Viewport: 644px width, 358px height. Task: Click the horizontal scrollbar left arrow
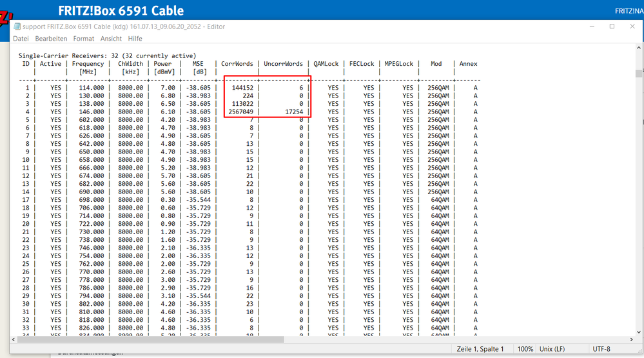pyautogui.click(x=14, y=339)
